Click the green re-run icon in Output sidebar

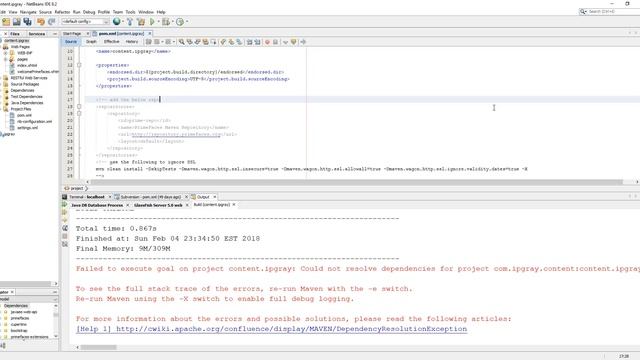point(64,204)
